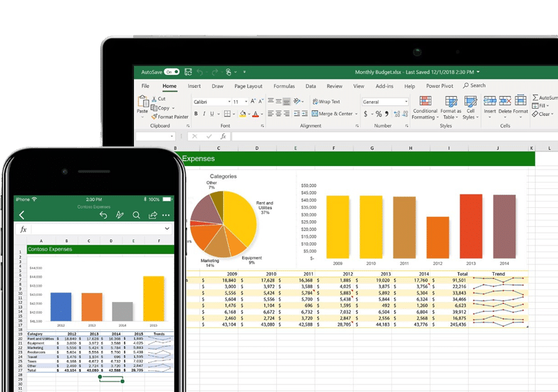Click the Increase Font Size icon

click(253, 101)
